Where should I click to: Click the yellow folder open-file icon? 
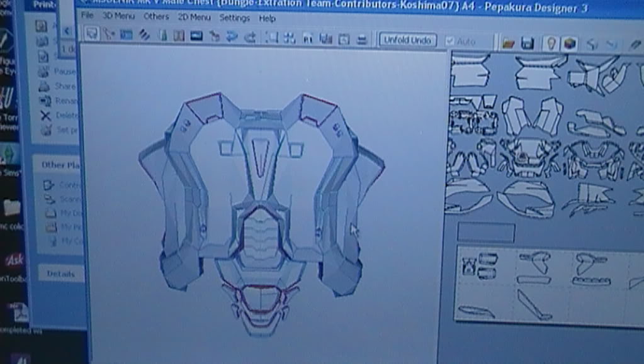click(507, 43)
